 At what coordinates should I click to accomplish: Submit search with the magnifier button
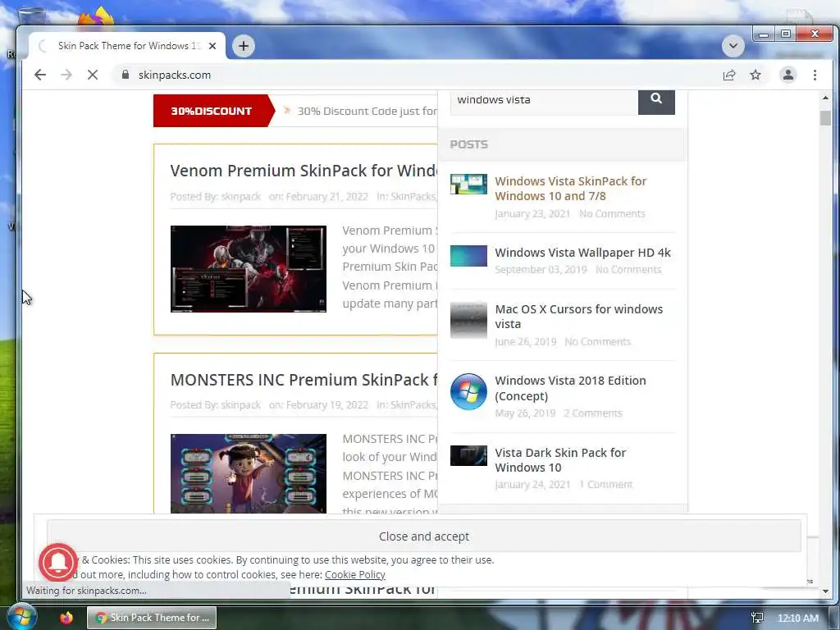point(656,99)
